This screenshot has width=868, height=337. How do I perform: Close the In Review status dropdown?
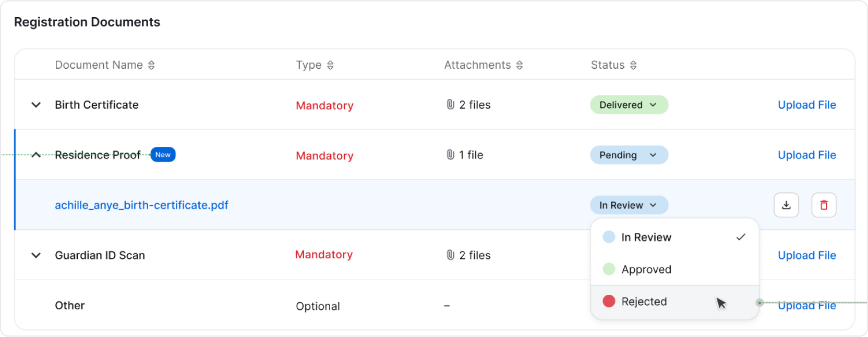[629, 205]
